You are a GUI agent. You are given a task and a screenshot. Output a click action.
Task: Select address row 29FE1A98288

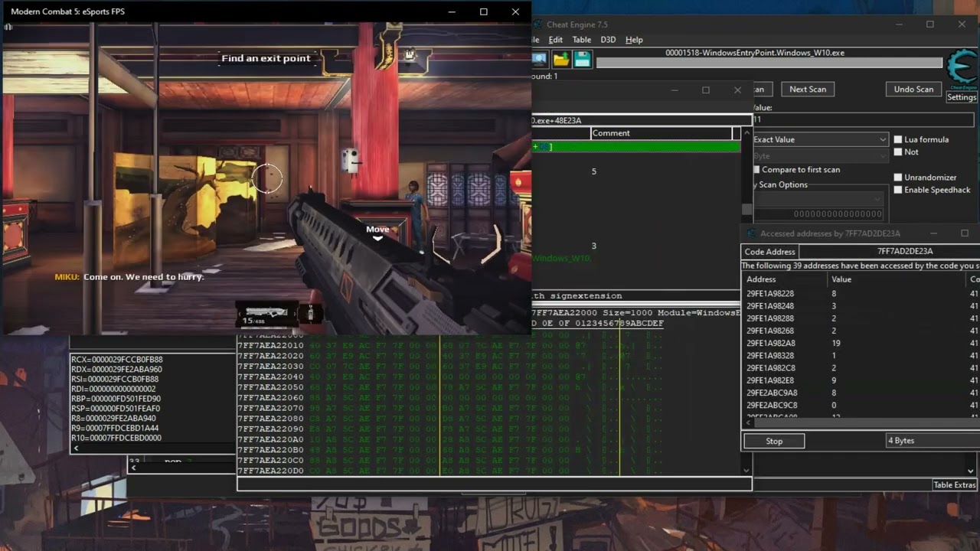tap(860, 318)
